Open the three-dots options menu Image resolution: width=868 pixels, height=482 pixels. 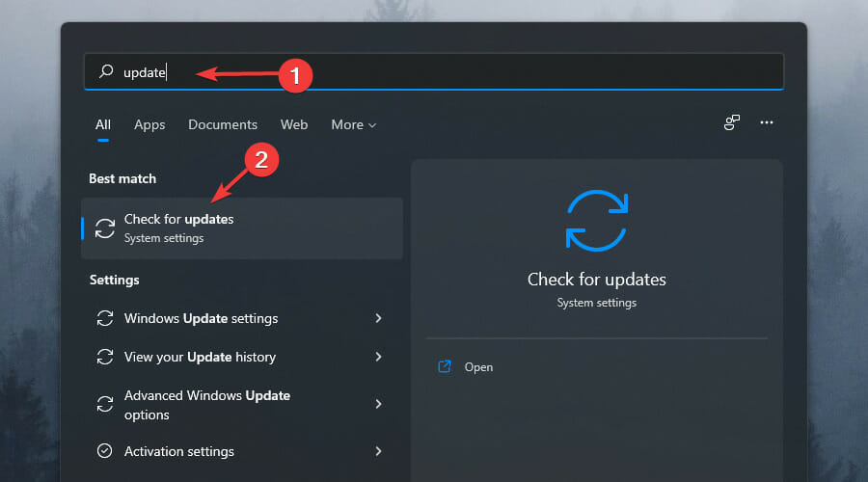click(766, 122)
